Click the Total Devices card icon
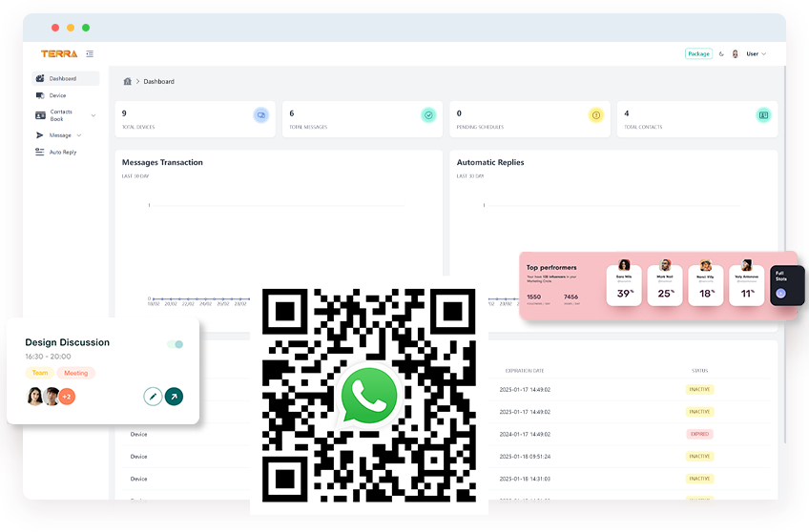 (261, 115)
